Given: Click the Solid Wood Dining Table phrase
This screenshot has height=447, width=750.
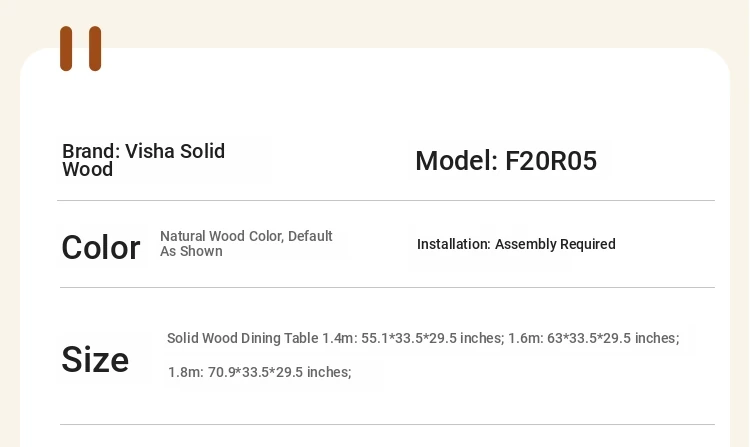Looking at the screenshot, I should coord(243,338).
